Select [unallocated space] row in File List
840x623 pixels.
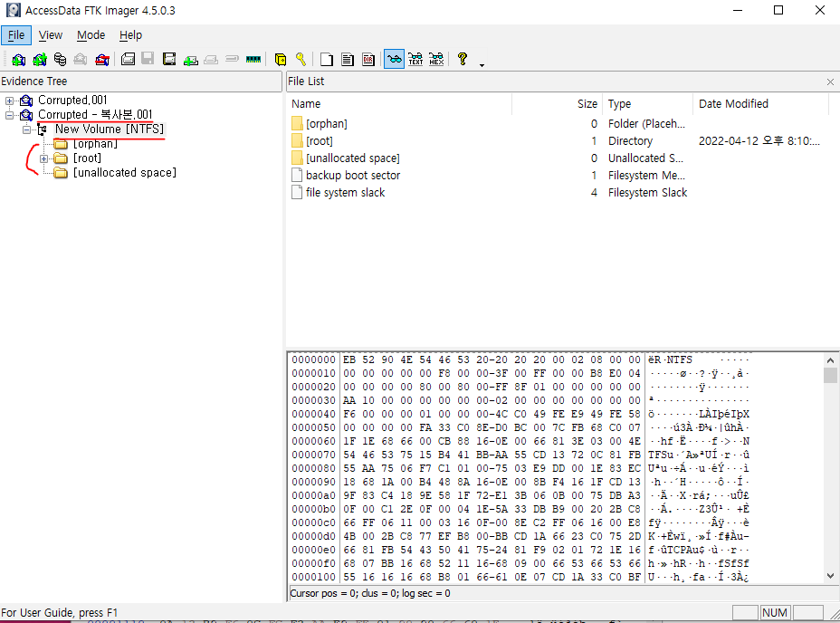558,158
